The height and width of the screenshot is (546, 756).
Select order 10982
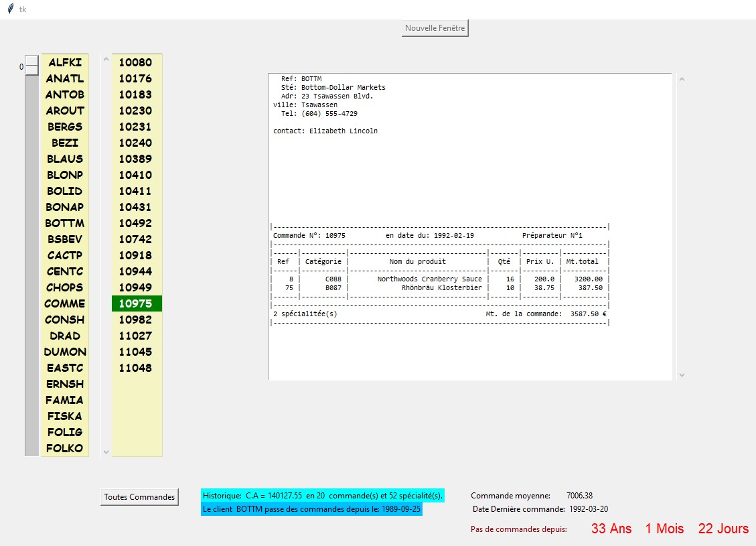tap(137, 320)
